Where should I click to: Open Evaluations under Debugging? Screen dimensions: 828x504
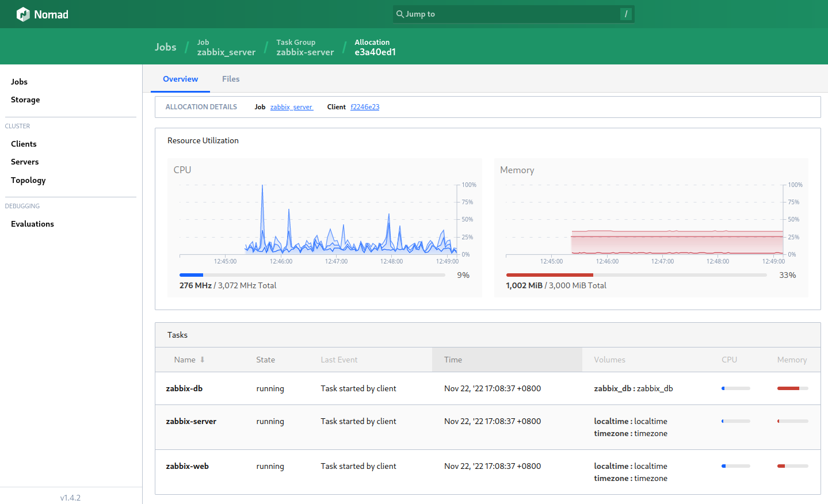pyautogui.click(x=32, y=224)
